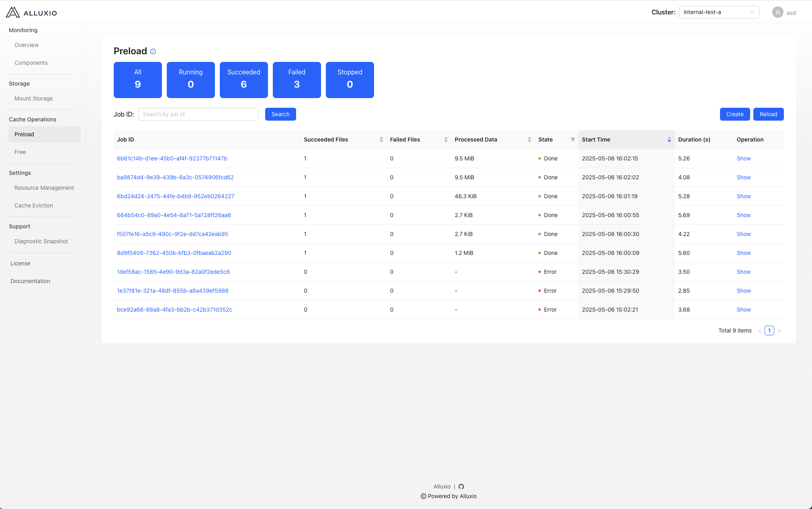
Task: Open the State column filter icon
Action: [573, 140]
